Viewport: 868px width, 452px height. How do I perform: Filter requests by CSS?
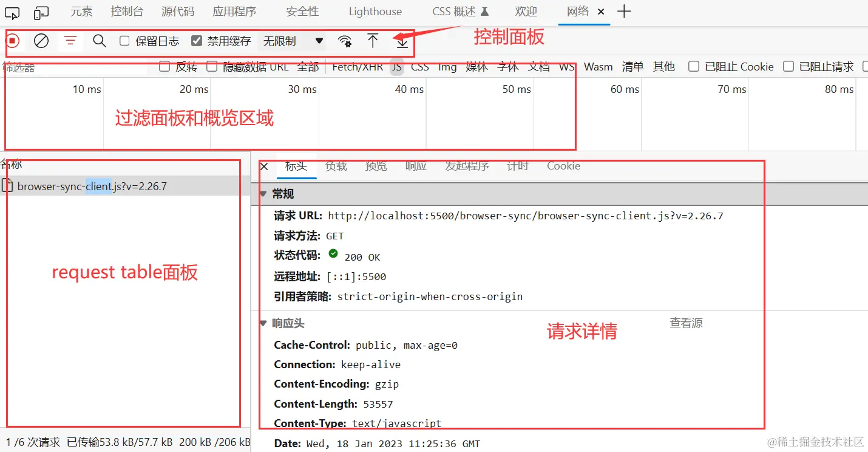pos(420,67)
